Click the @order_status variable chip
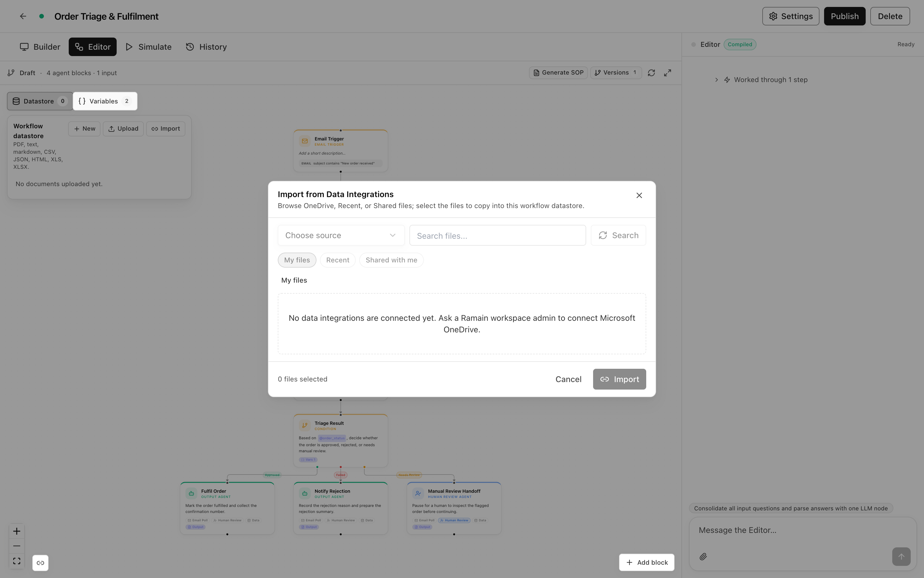 [332, 438]
